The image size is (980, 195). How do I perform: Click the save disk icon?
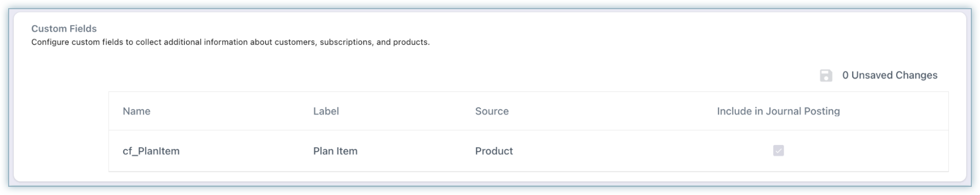click(826, 76)
